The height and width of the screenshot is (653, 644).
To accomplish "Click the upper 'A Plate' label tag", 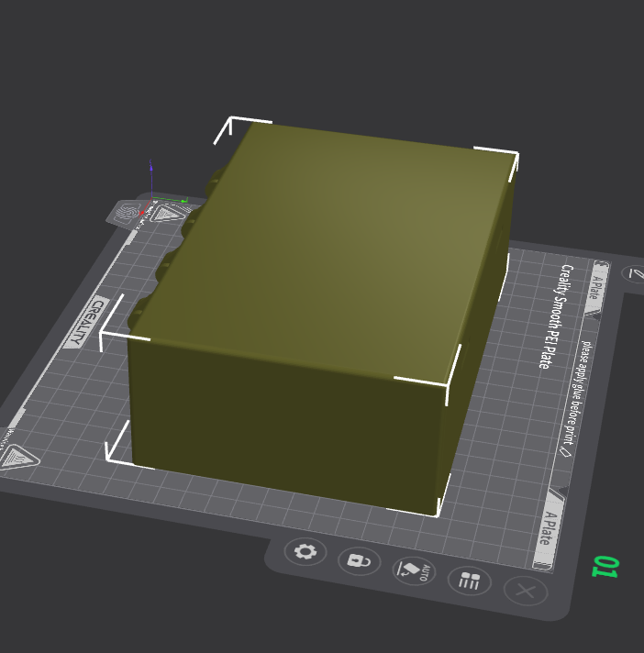I will (x=596, y=288).
